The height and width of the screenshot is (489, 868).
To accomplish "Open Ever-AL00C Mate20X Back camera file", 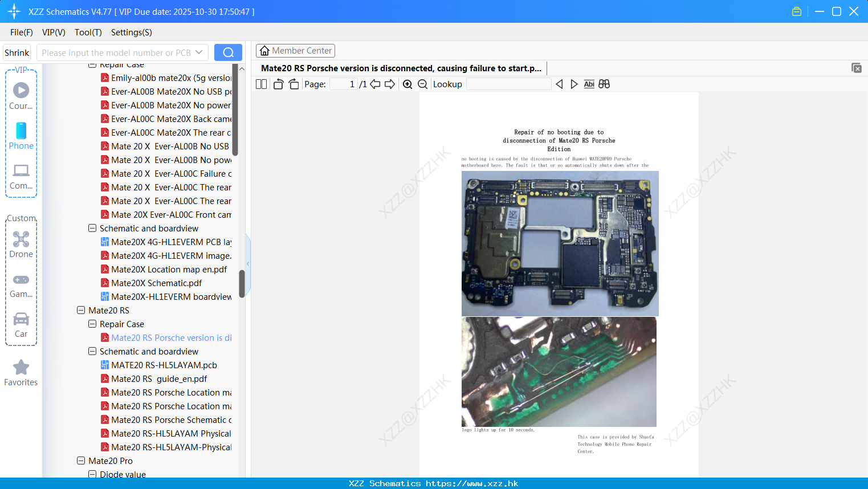I will pos(166,119).
